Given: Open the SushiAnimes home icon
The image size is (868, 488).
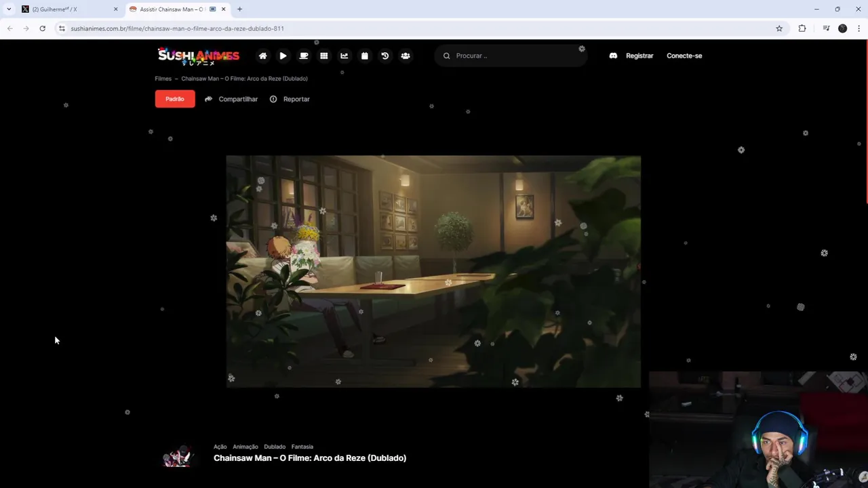Looking at the screenshot, I should tap(262, 56).
